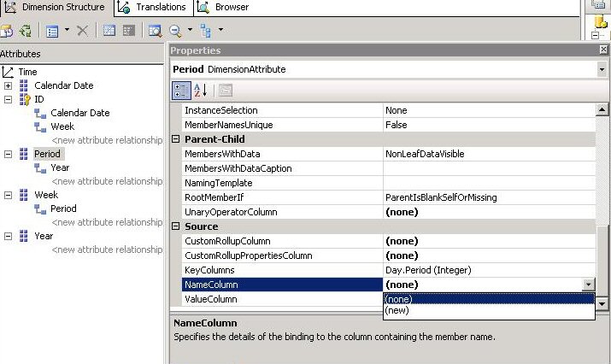
Task: Select Week relationship under ID
Action: pyautogui.click(x=62, y=126)
